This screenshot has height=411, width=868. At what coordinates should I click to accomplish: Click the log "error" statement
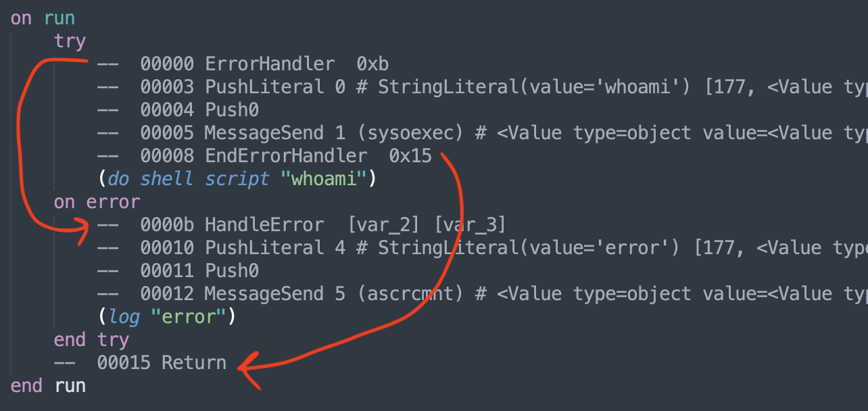166,316
